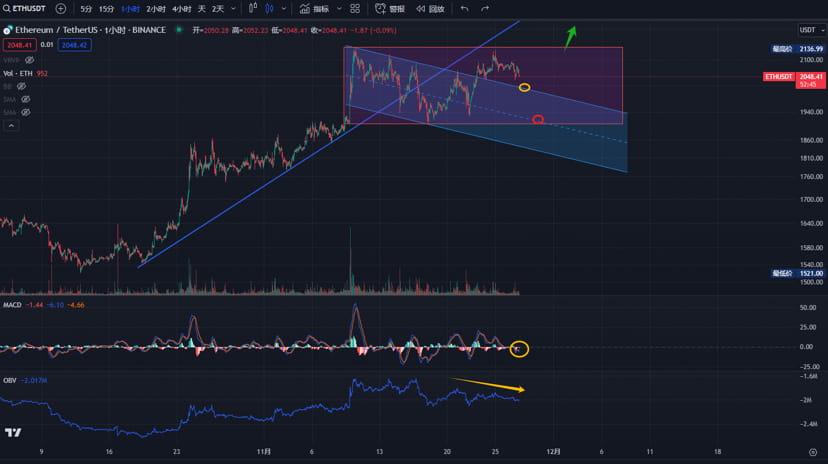Image resolution: width=828 pixels, height=464 pixels.
Task: Click the 开=2050.28 open price value
Action: pyautogui.click(x=211, y=30)
